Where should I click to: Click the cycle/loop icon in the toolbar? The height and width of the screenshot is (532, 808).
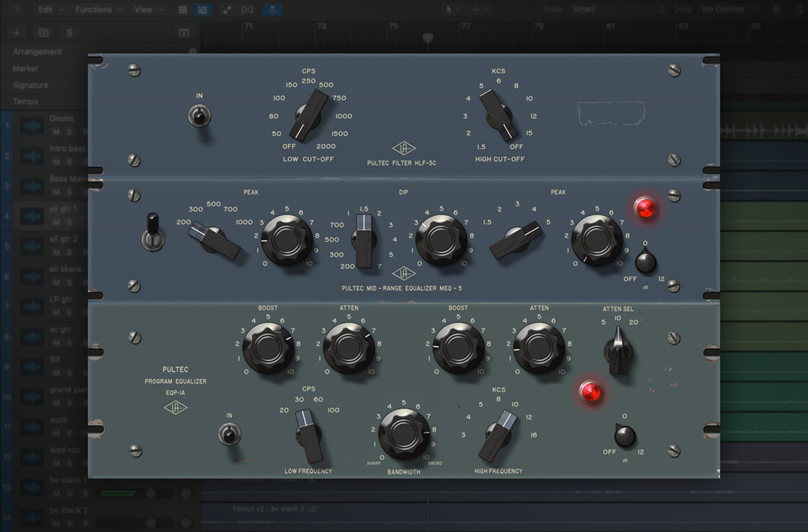click(x=246, y=9)
